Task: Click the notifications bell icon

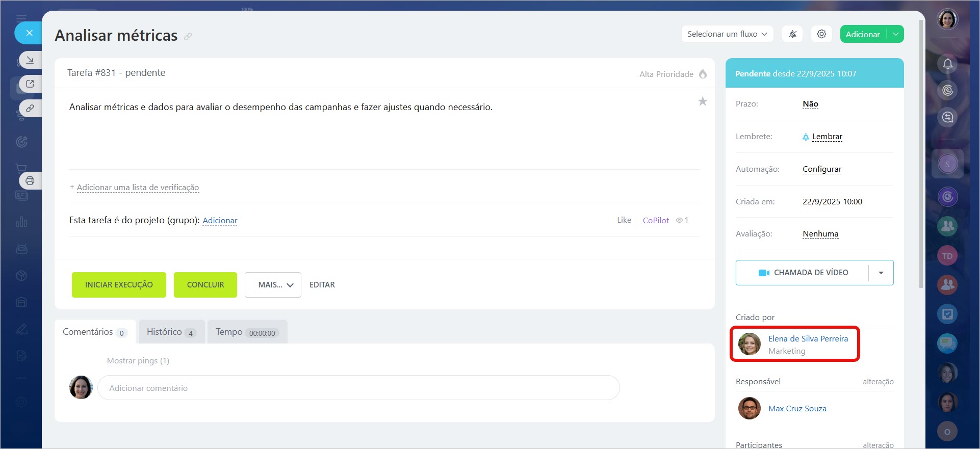Action: click(947, 64)
